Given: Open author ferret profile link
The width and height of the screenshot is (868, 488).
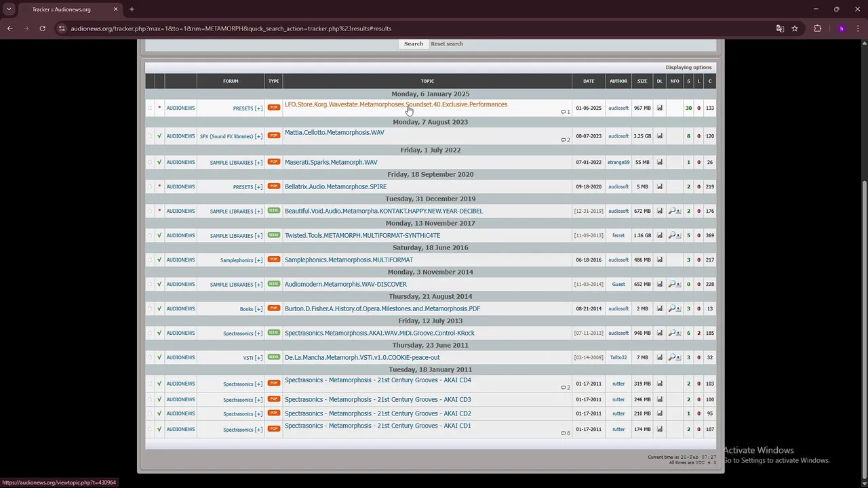Looking at the screenshot, I should point(618,235).
